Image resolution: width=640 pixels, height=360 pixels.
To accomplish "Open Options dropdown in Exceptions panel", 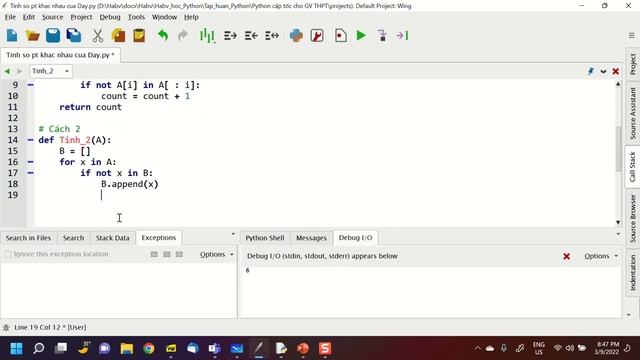I will point(217,254).
